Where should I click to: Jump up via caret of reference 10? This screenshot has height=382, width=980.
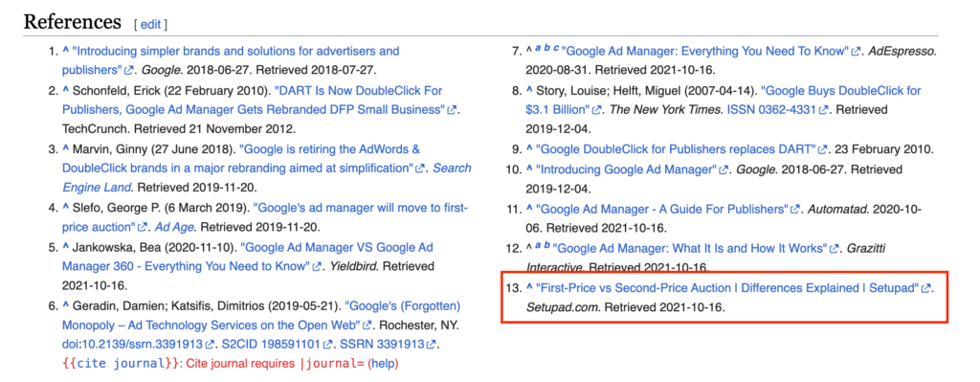click(529, 169)
